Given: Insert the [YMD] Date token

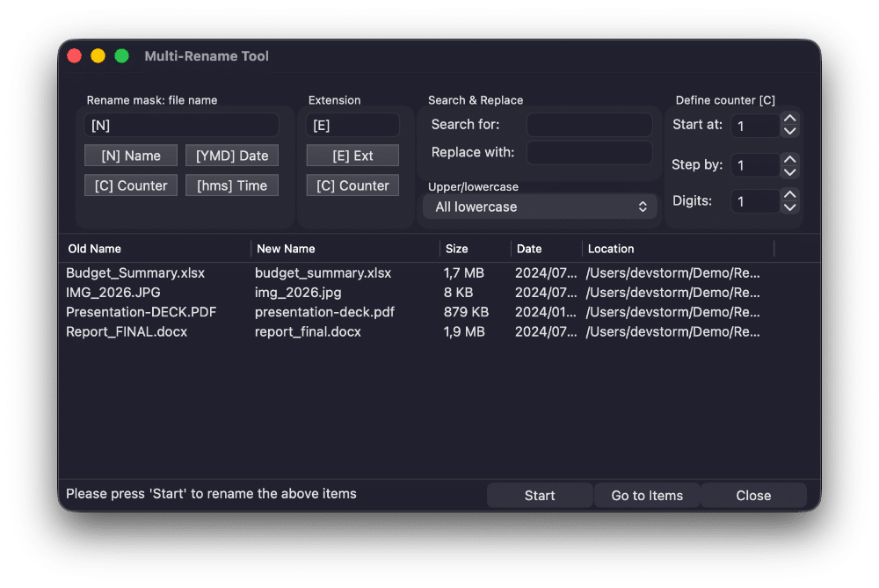Looking at the screenshot, I should pos(231,155).
